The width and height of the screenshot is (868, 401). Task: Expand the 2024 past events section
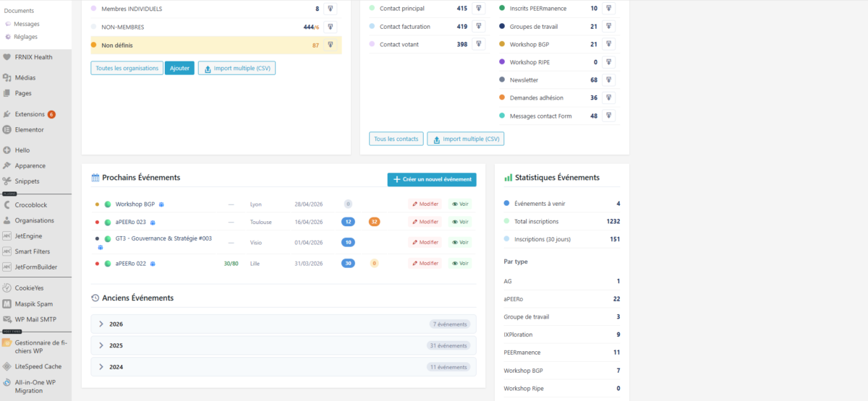coord(101,367)
